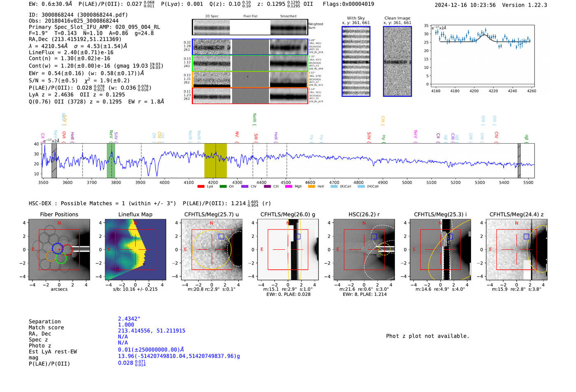Click the Flags:0x00004019 header value

(x=348, y=4)
